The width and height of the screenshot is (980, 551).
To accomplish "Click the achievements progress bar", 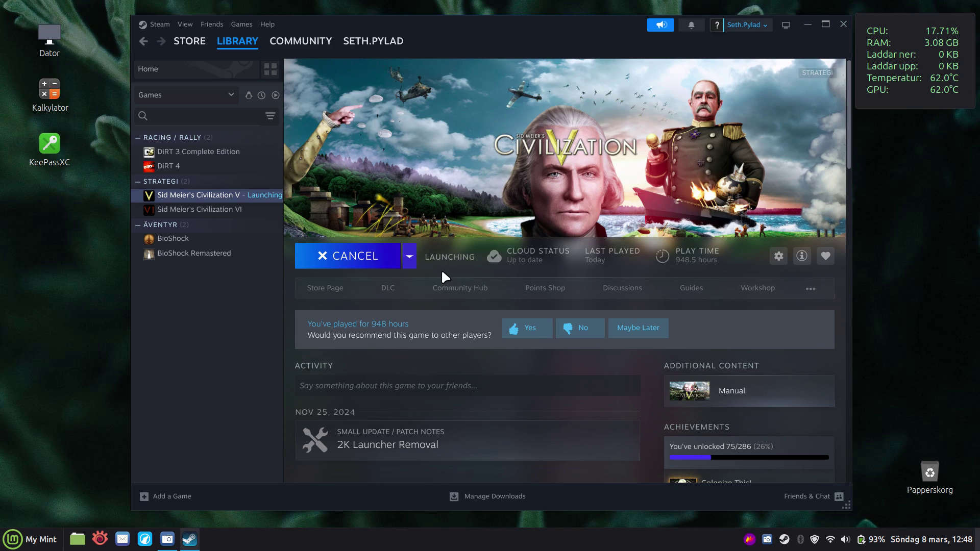I will 749,457.
